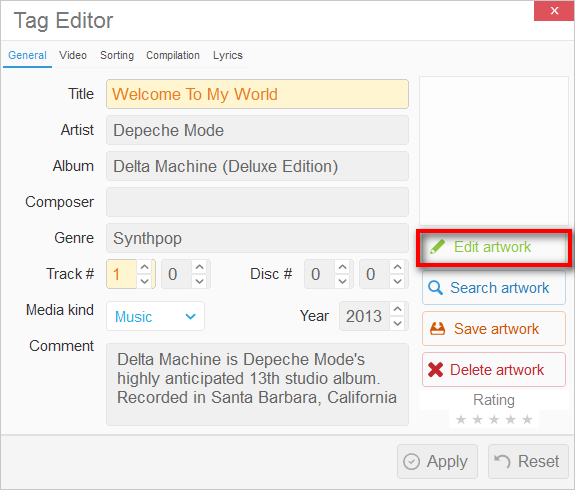Set rating to three stars
The width and height of the screenshot is (575, 490).
pyautogui.click(x=494, y=419)
